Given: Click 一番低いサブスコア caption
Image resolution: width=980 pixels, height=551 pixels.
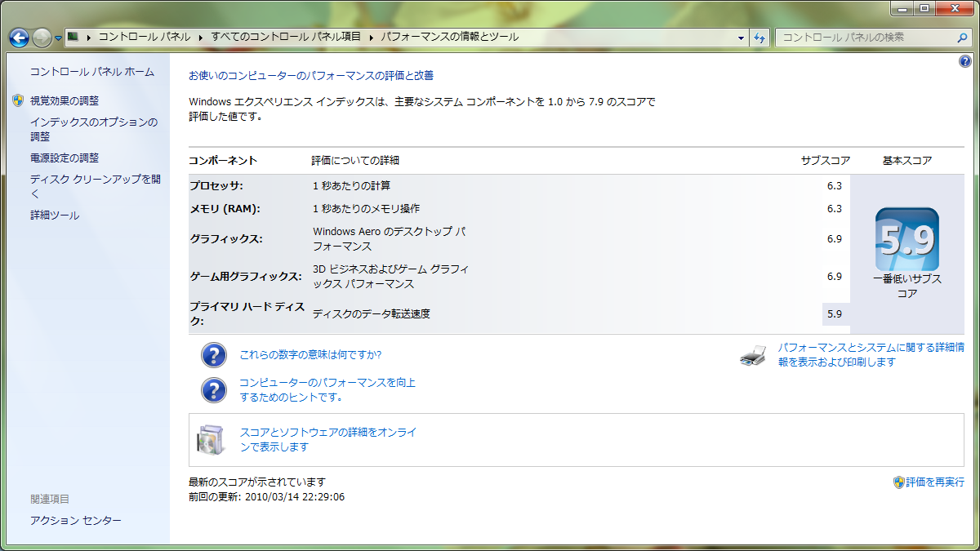Looking at the screenshot, I should click(x=907, y=287).
